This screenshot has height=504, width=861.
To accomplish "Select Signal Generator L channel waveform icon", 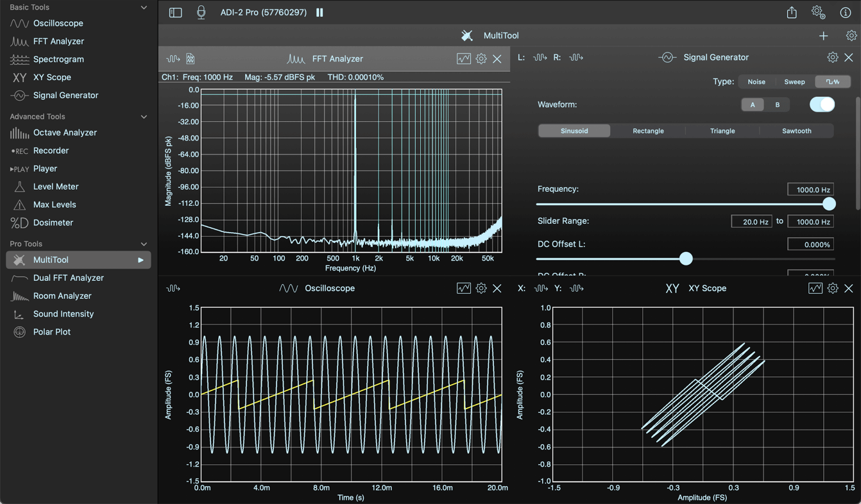I will click(540, 57).
